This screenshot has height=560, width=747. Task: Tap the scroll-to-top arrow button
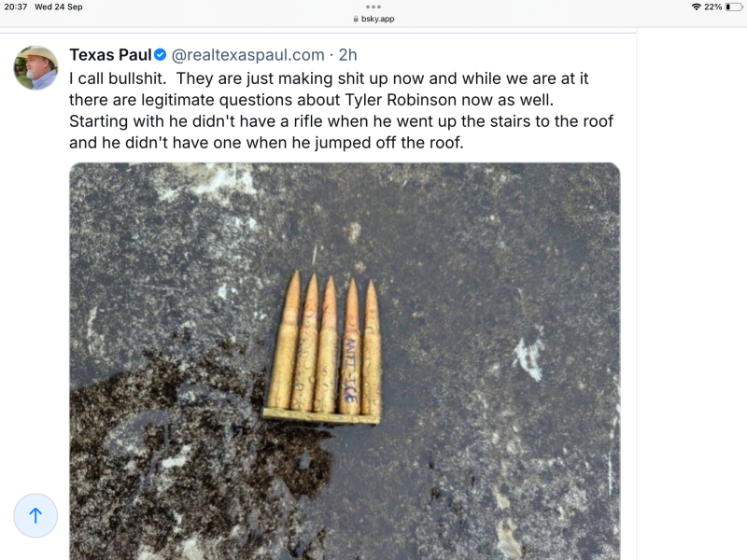(x=35, y=515)
